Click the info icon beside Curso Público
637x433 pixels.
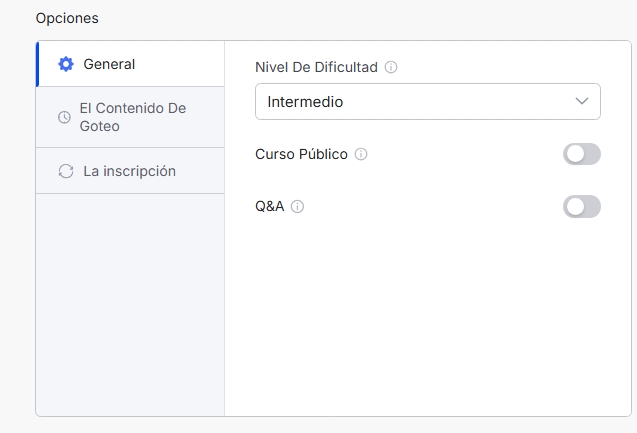[361, 154]
